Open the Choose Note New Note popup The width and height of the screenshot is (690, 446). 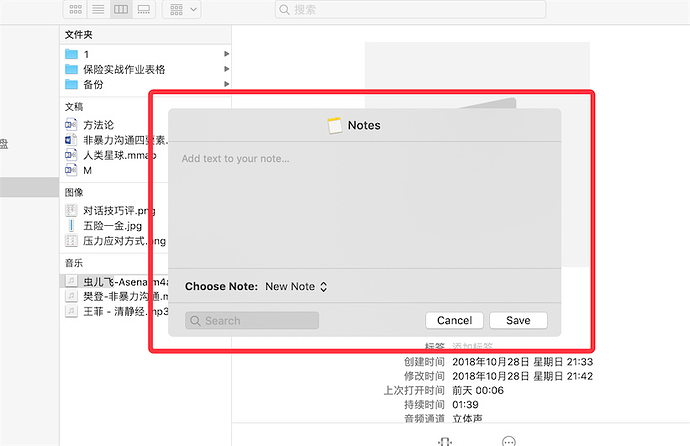tap(296, 286)
